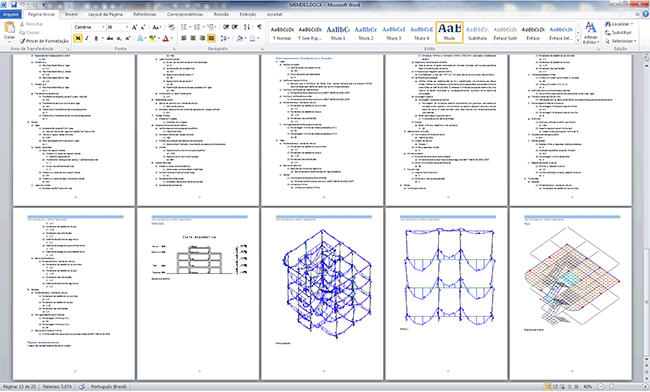Toggle justified alignment
Image resolution: width=650 pixels, height=392 pixels.
(211, 38)
